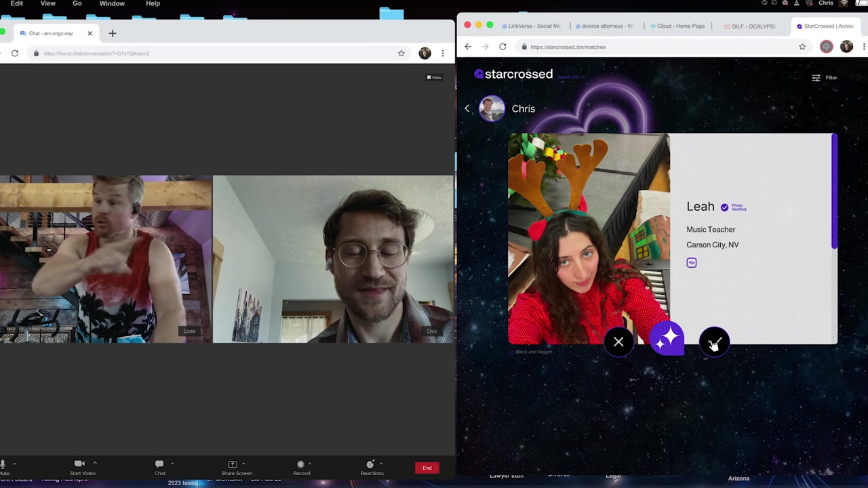Image resolution: width=868 pixels, height=488 pixels.
Task: Toggle Start Video camera on
Action: pos(79,464)
